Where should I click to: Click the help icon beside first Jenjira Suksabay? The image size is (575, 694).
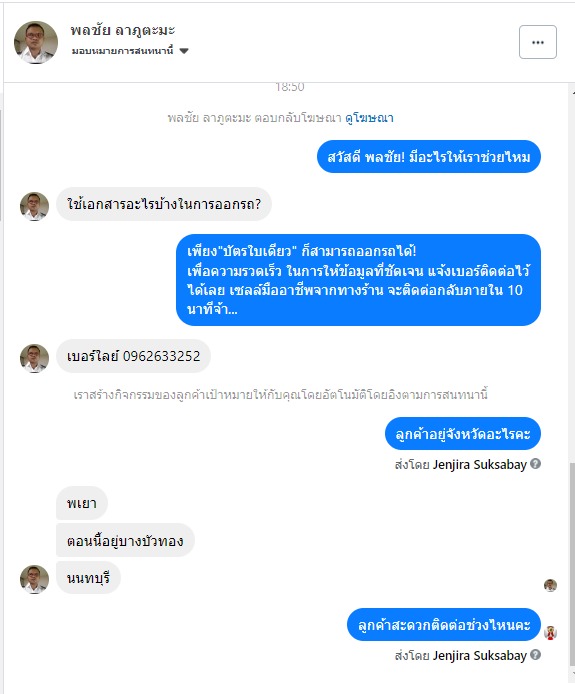point(535,463)
